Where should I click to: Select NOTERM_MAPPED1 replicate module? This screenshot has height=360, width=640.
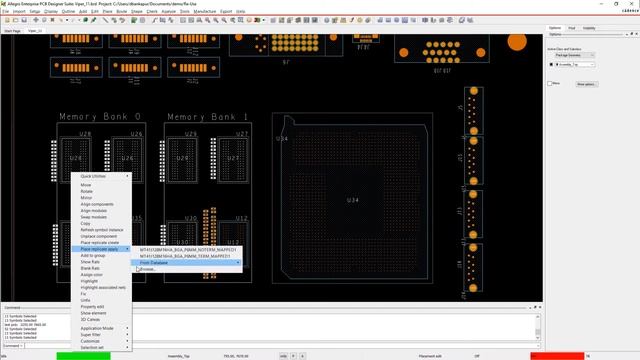pos(187,249)
